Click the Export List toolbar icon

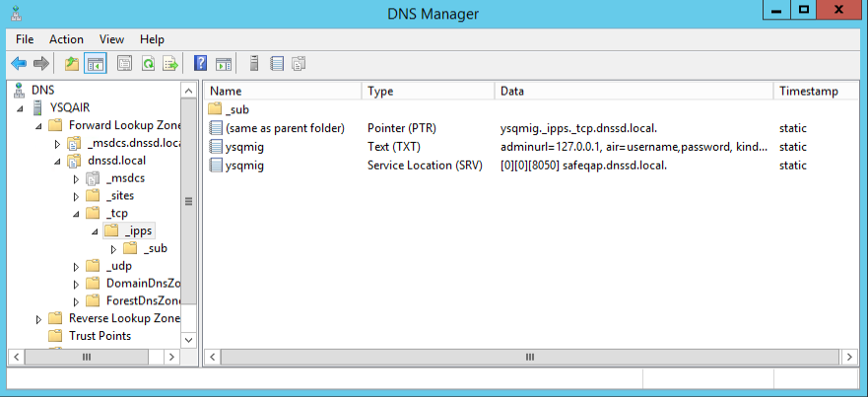pos(169,64)
